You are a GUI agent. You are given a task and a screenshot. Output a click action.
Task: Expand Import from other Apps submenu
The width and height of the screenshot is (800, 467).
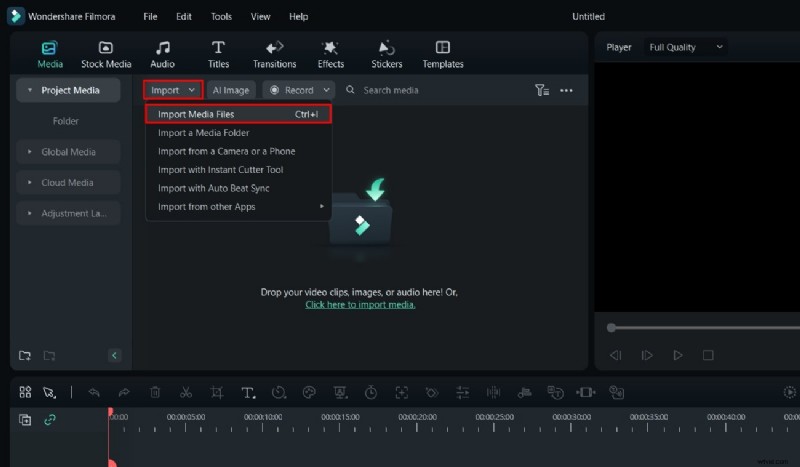point(238,206)
